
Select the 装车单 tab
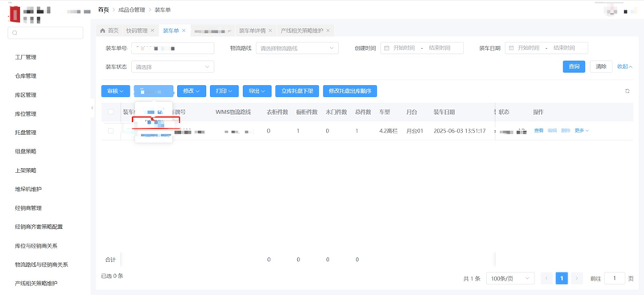pyautogui.click(x=174, y=31)
